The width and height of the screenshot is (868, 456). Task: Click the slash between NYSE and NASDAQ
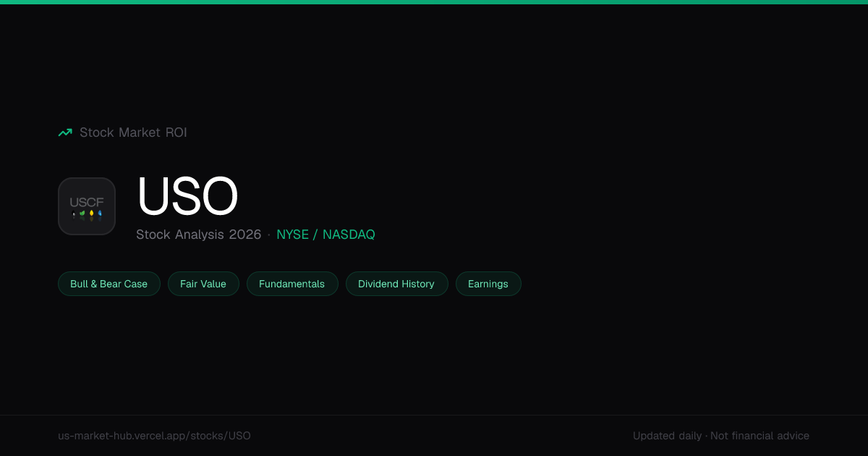(x=315, y=235)
